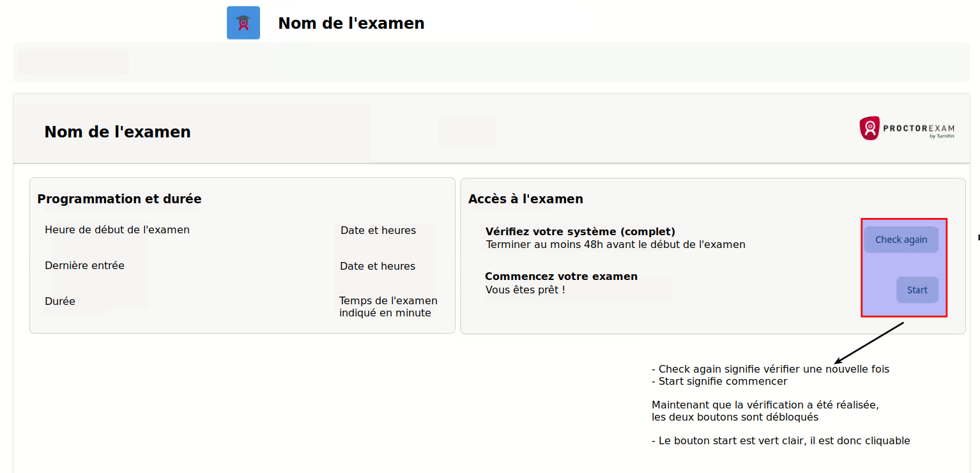980x473 pixels.
Task: Select the Programmation et durée heading
Action: [119, 199]
